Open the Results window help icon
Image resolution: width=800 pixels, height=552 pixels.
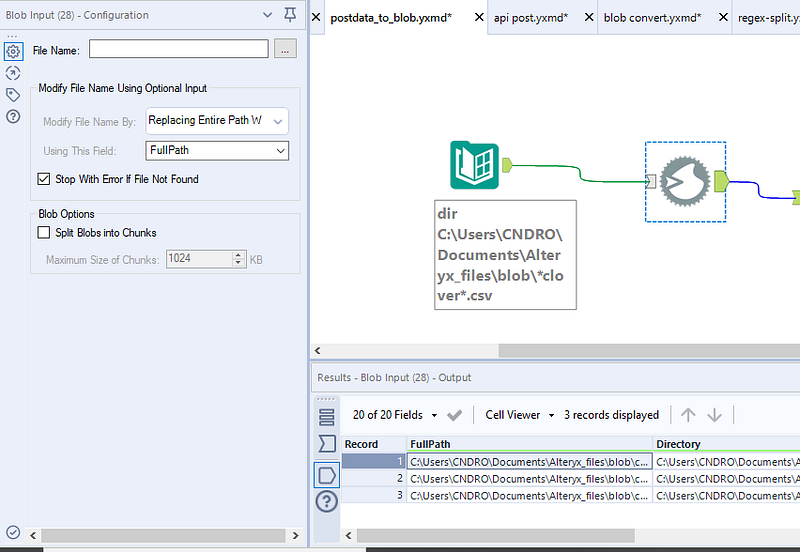[327, 502]
